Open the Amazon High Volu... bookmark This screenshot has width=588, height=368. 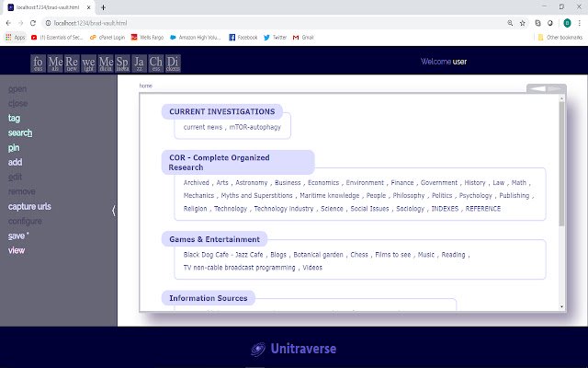coord(196,37)
